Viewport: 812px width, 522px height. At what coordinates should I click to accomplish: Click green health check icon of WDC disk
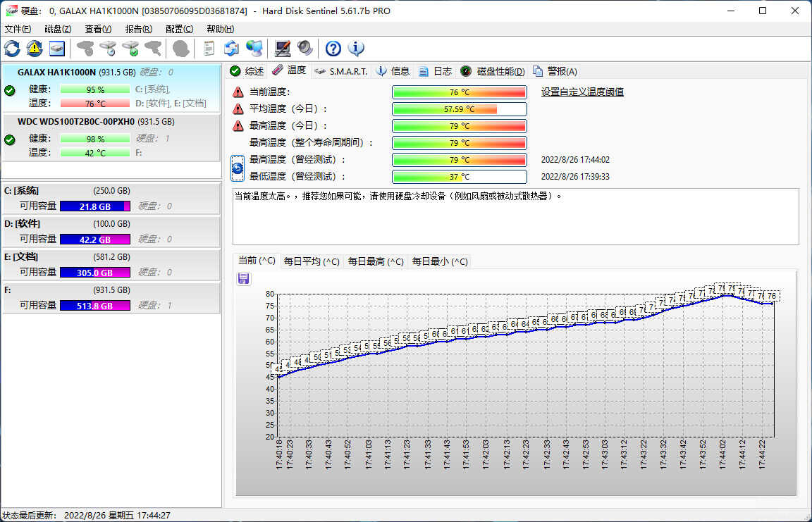pyautogui.click(x=9, y=139)
